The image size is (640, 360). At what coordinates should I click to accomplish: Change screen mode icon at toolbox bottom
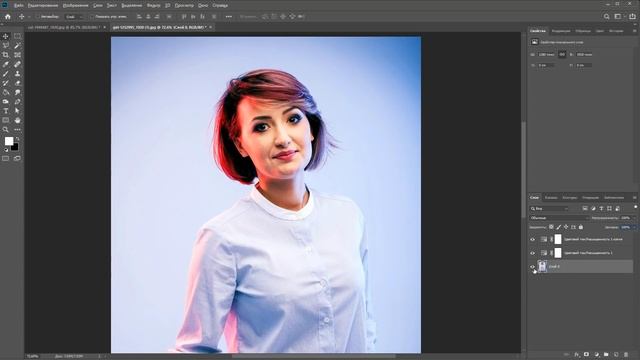point(17,158)
